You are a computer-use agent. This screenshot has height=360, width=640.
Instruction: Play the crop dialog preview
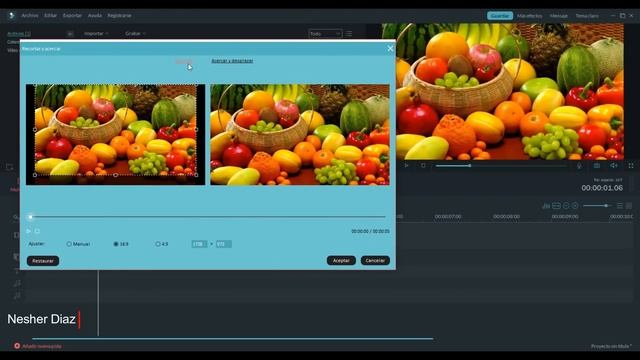point(29,231)
